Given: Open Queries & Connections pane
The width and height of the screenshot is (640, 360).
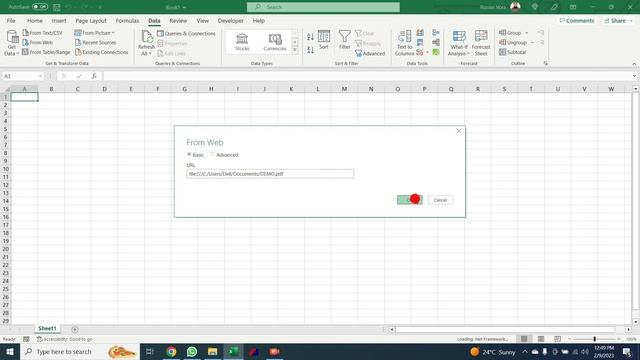Looking at the screenshot, I should point(186,33).
